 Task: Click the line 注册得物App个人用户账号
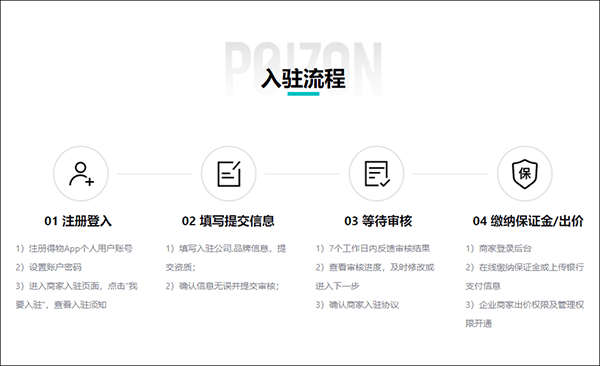[74, 248]
